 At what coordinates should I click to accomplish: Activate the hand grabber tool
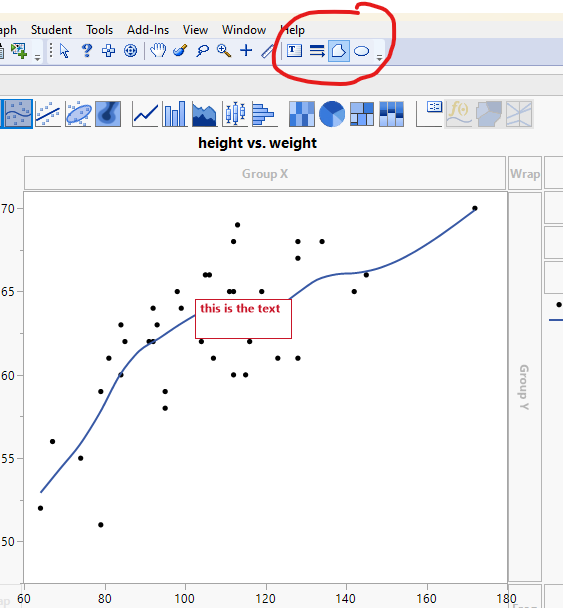(x=158, y=51)
